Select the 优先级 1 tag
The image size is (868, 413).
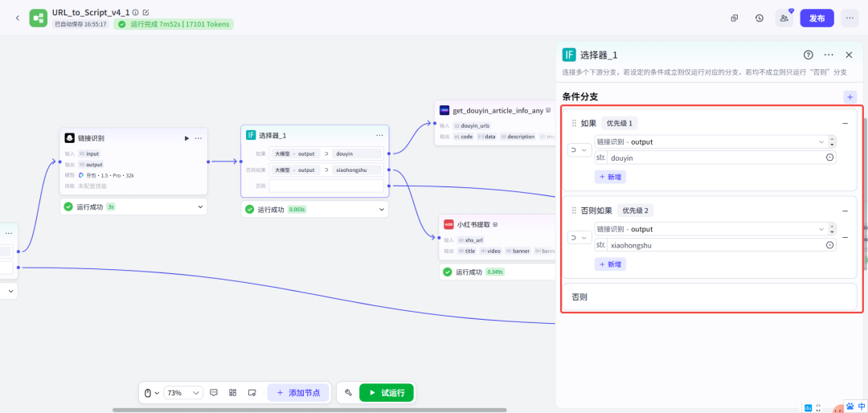click(x=620, y=123)
